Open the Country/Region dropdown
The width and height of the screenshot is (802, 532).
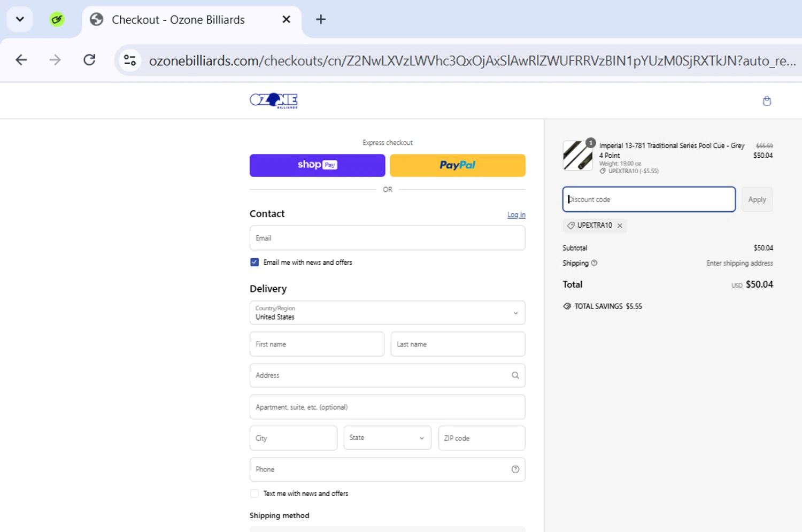387,313
